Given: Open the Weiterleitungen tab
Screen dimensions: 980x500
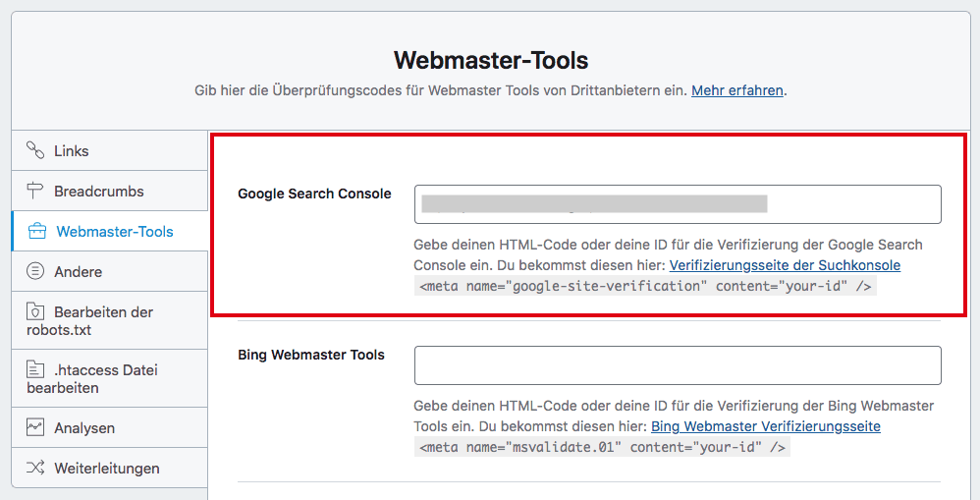Looking at the screenshot, I should click(x=109, y=468).
